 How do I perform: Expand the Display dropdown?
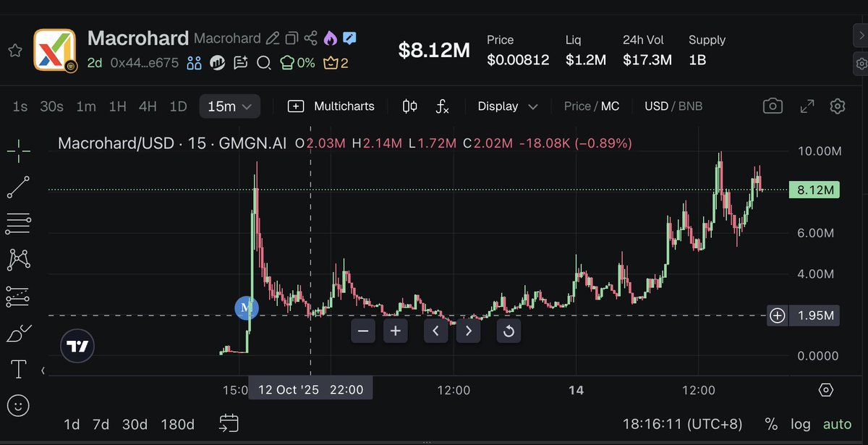pyautogui.click(x=508, y=106)
